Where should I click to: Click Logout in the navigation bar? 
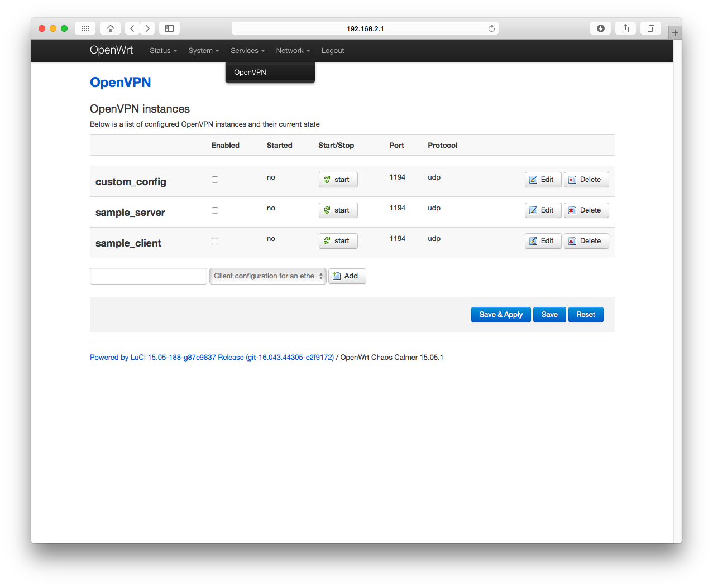click(x=333, y=51)
